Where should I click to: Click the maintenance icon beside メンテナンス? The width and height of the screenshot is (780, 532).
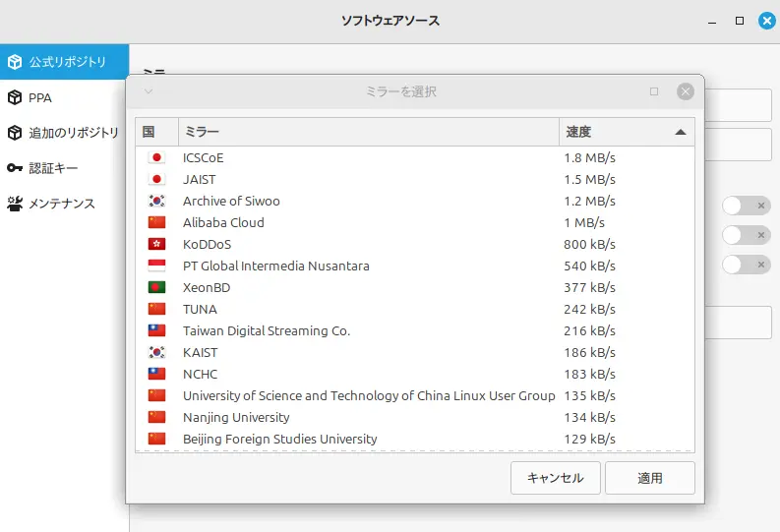15,204
